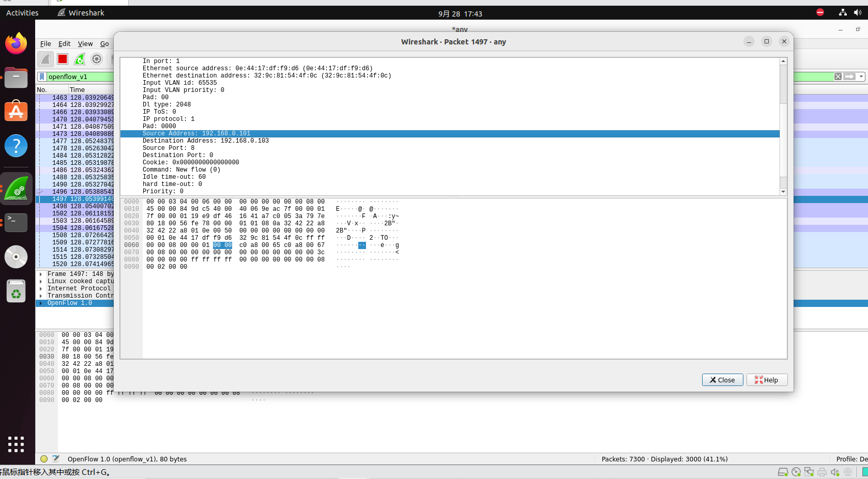The image size is (868, 479).
Task: Open capture options gear icon
Action: [x=97, y=59]
